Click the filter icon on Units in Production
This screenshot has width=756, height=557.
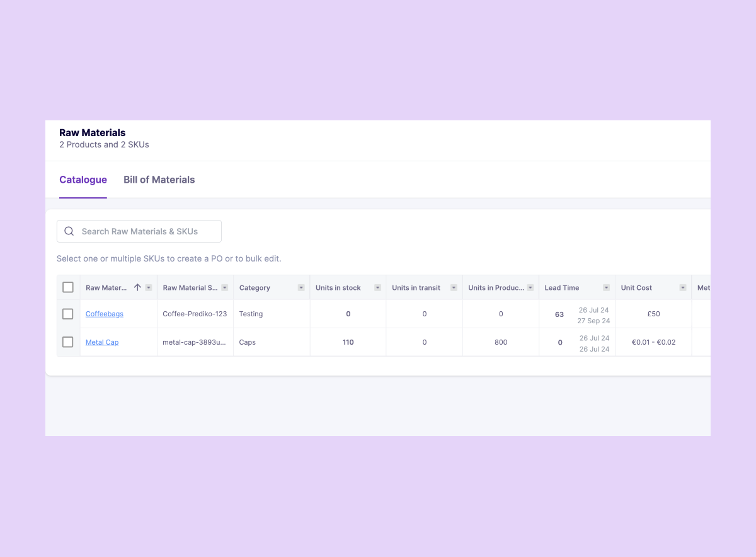pos(530,287)
